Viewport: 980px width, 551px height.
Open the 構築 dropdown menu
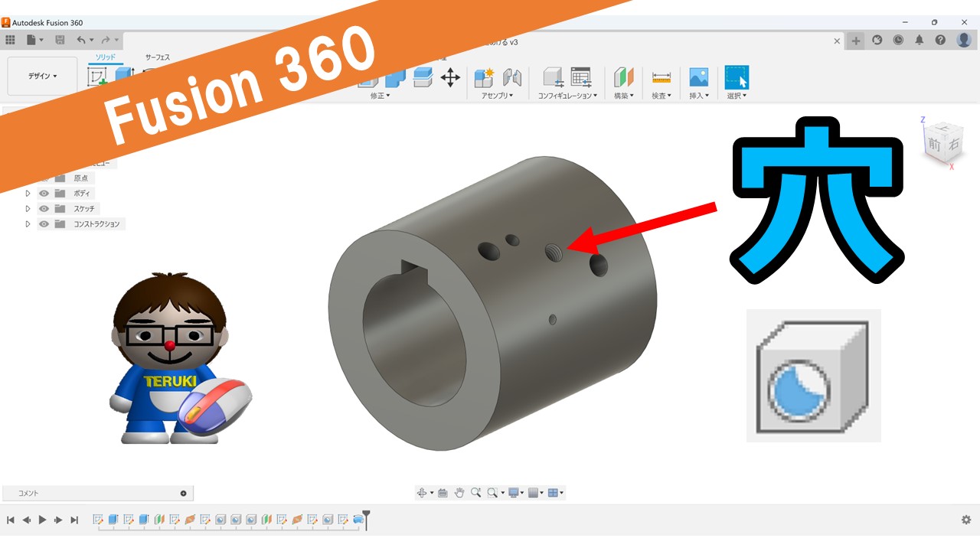(x=624, y=96)
